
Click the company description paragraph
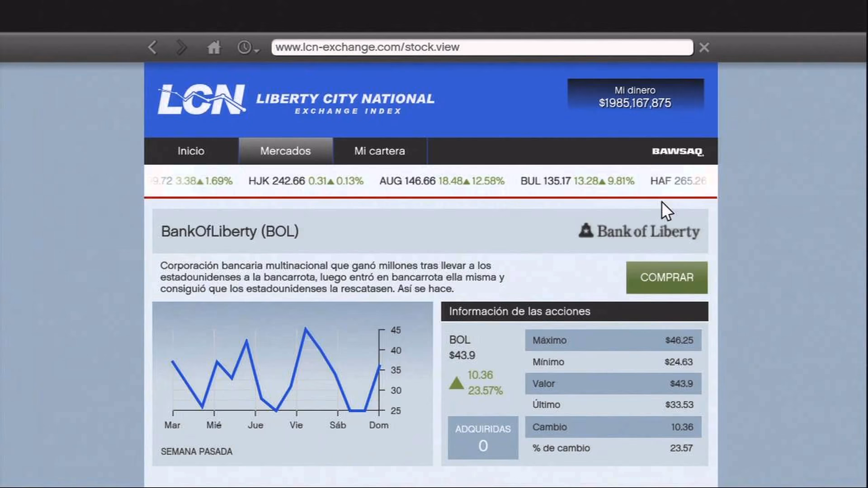pos(332,277)
